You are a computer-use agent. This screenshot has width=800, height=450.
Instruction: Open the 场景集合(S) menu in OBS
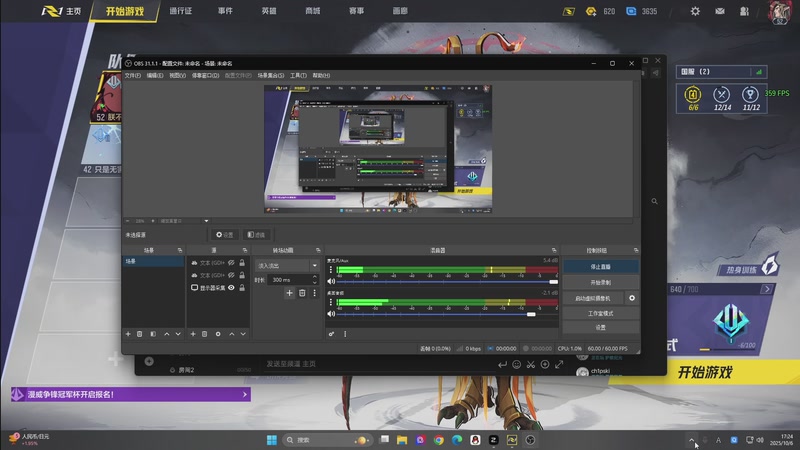point(271,76)
